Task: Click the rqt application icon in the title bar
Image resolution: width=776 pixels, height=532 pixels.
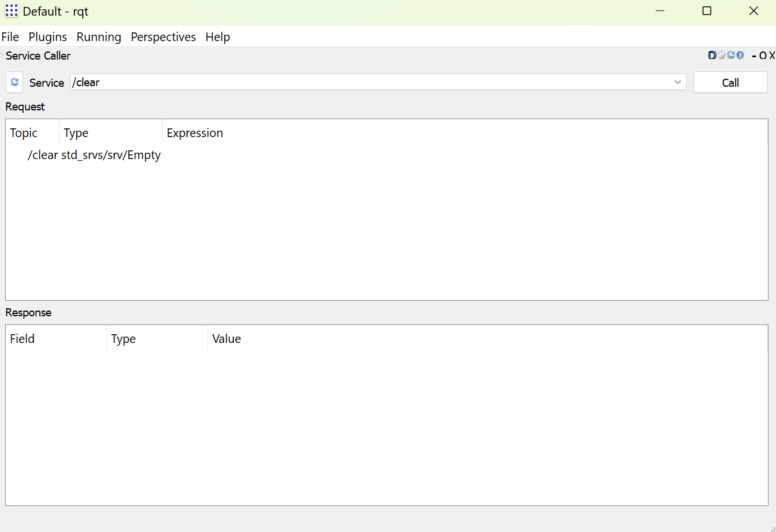Action: click(x=11, y=11)
